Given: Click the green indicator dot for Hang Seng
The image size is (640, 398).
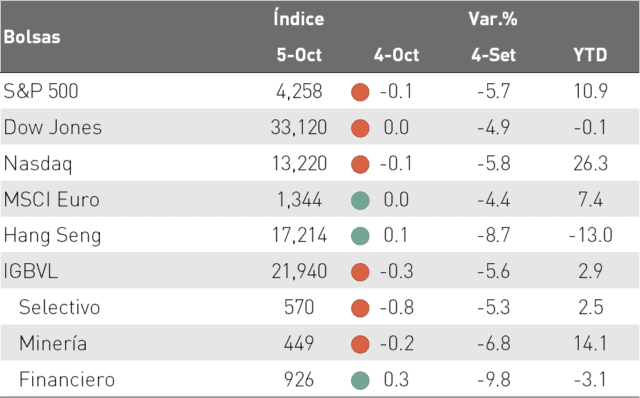Looking at the screenshot, I should pyautogui.click(x=360, y=236).
